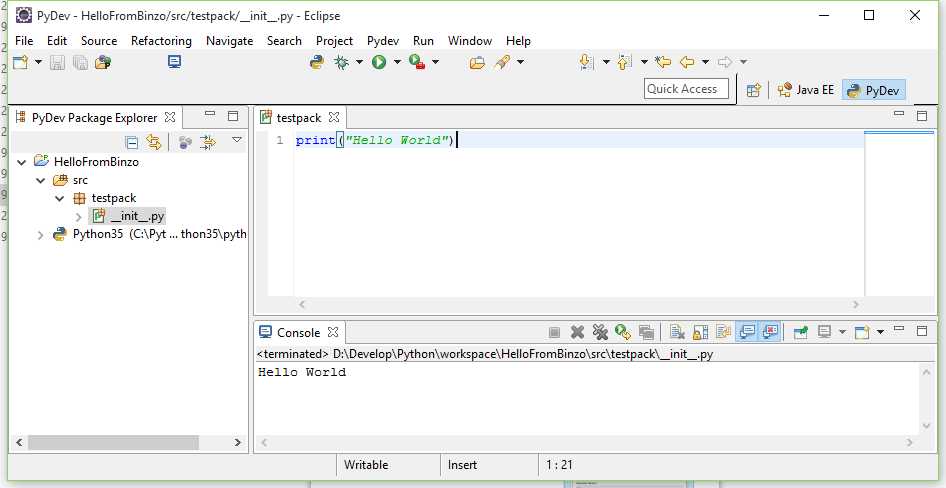This screenshot has width=946, height=488.
Task: Toggle Show Console on standard output
Action: (747, 332)
